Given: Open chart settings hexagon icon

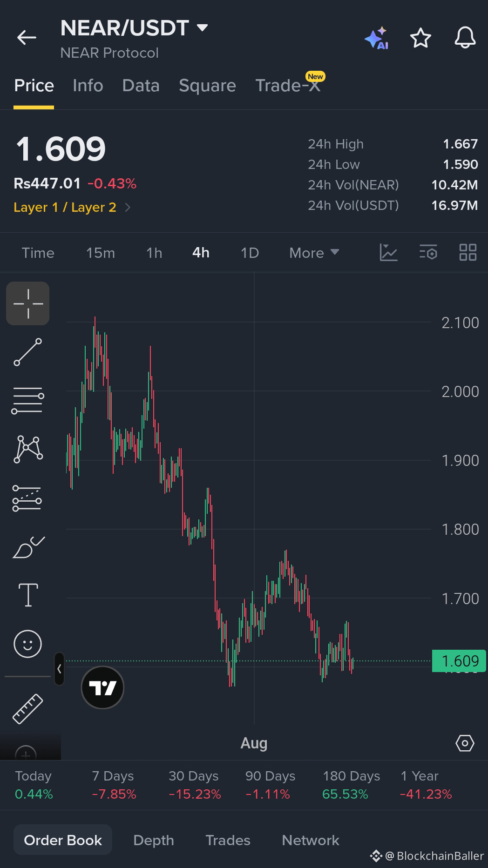Looking at the screenshot, I should [x=465, y=743].
